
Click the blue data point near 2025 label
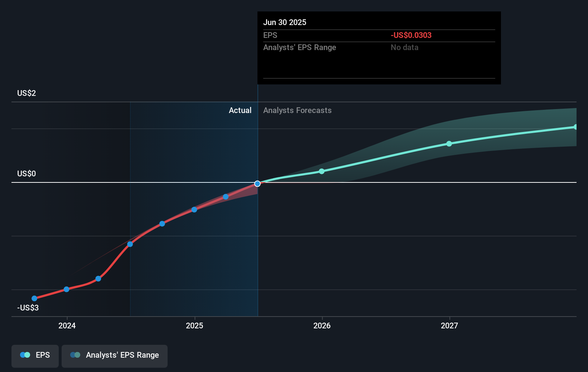pyautogui.click(x=194, y=210)
